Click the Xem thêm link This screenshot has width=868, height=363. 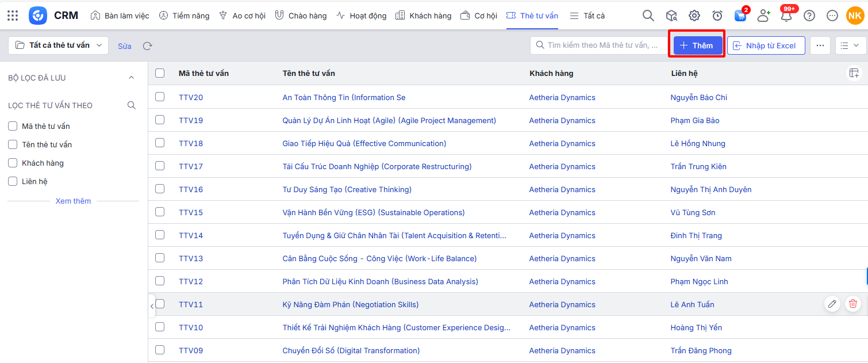point(73,201)
